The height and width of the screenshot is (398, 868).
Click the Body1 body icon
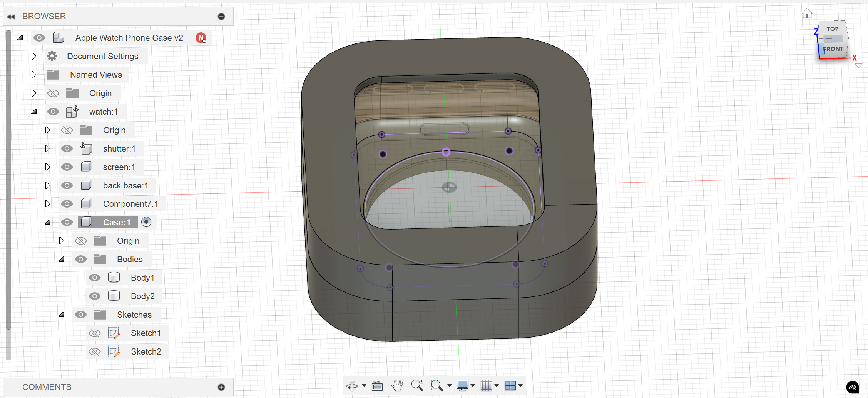pyautogui.click(x=114, y=278)
